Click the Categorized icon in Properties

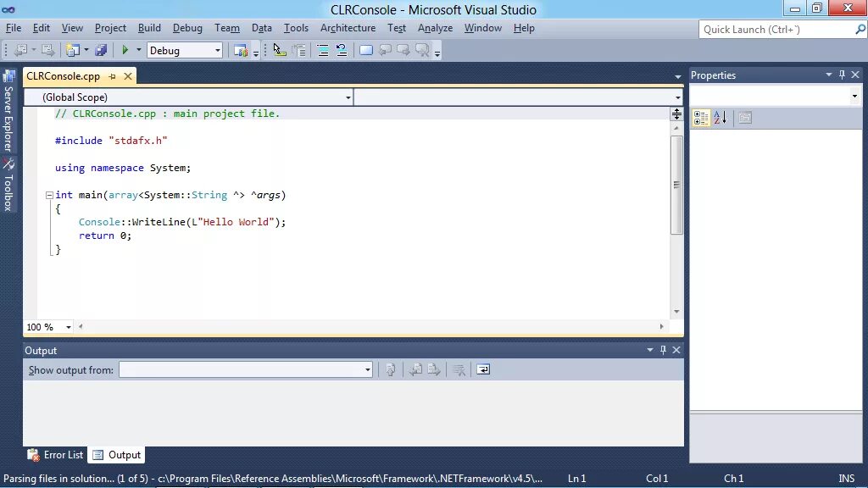pos(701,117)
